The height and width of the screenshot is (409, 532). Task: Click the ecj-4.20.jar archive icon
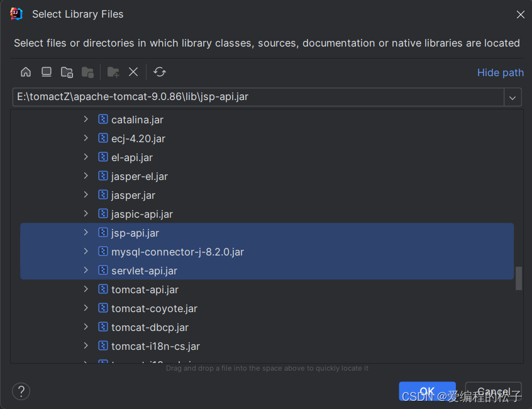[103, 138]
